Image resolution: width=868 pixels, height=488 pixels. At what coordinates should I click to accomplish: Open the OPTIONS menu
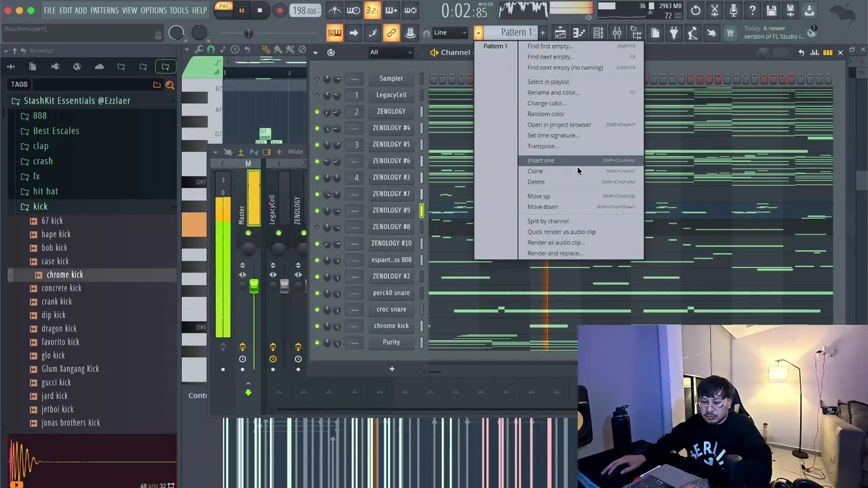click(153, 11)
